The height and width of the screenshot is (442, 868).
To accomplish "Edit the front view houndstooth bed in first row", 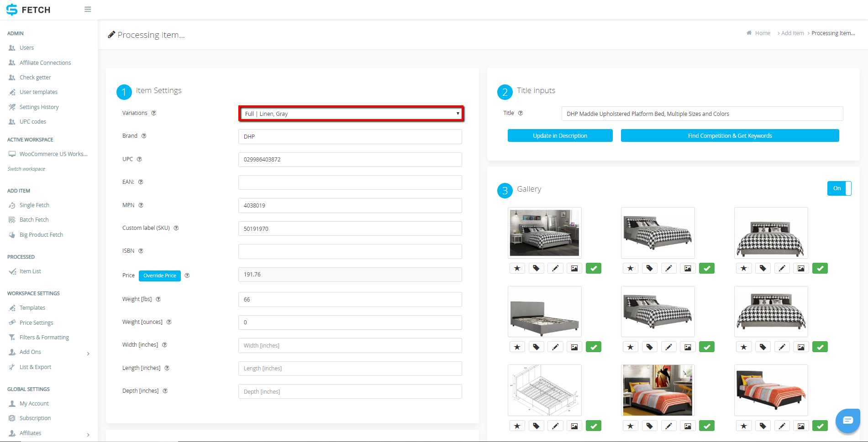I will coord(782,268).
